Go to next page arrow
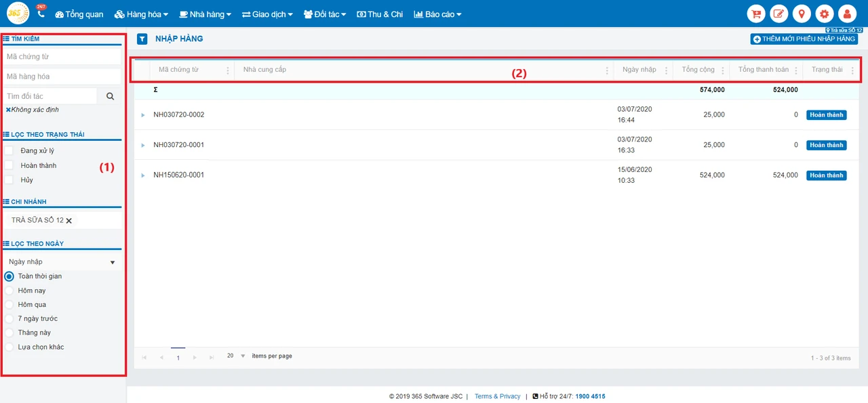 195,357
